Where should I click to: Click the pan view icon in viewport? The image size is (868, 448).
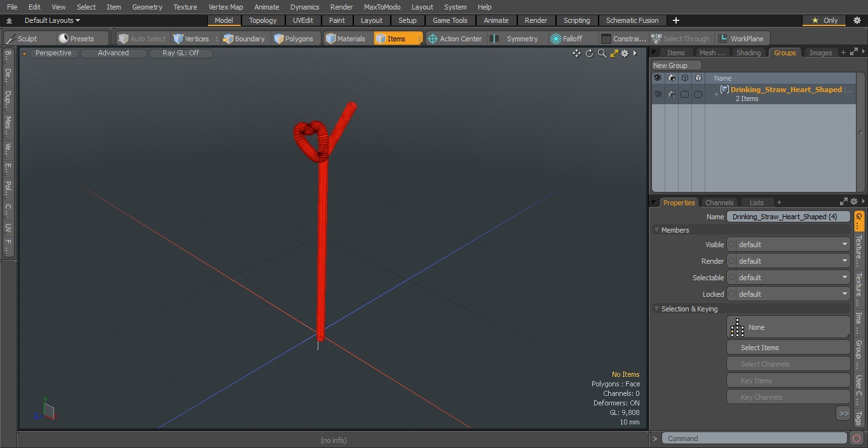576,53
